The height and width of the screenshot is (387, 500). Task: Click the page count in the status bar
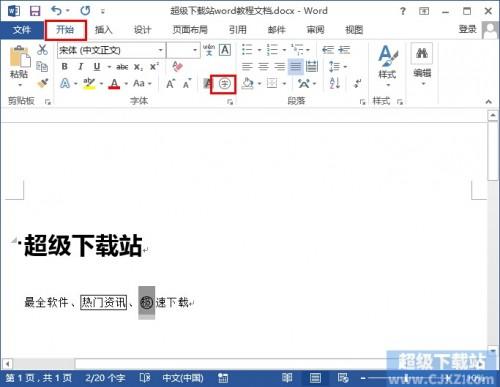(39, 378)
